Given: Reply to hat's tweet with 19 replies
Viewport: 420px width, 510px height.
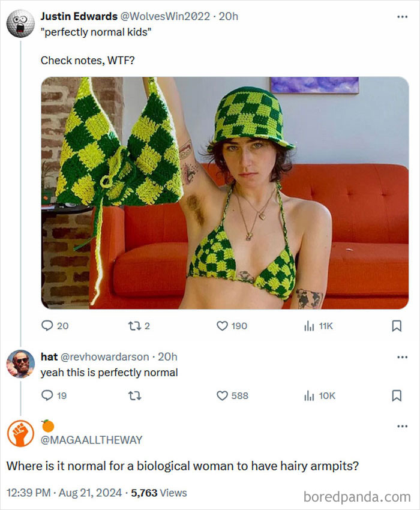Looking at the screenshot, I should [47, 395].
